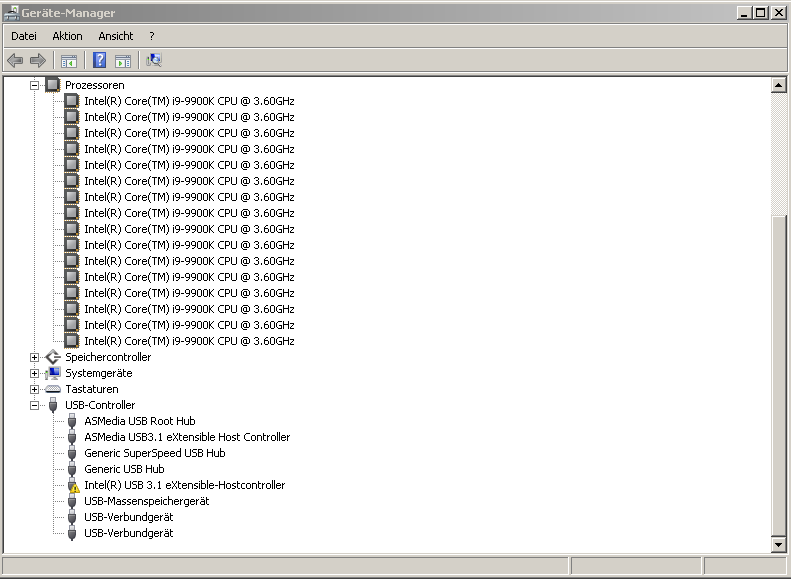Click the USB-Controller label
The width and height of the screenshot is (791, 579).
pyautogui.click(x=100, y=405)
